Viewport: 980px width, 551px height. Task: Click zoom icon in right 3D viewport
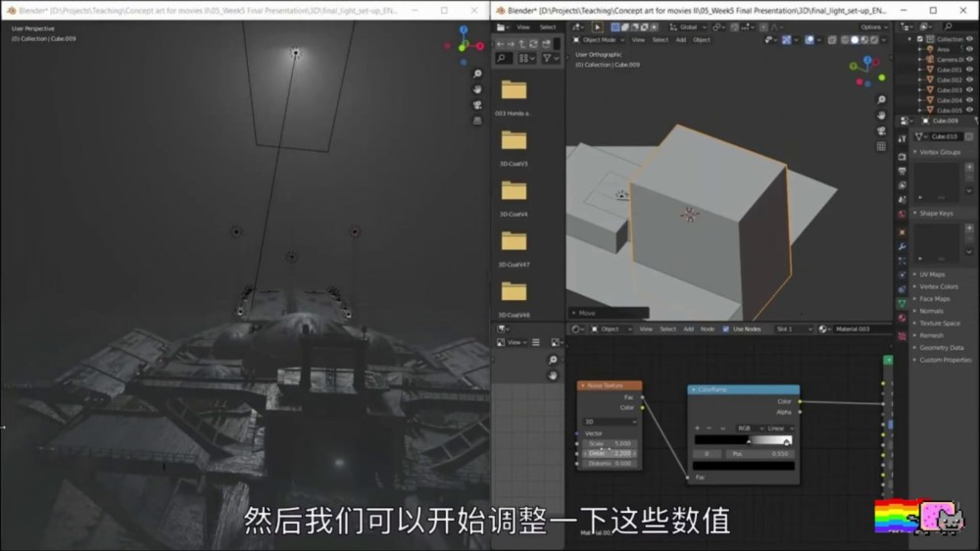pyautogui.click(x=881, y=100)
